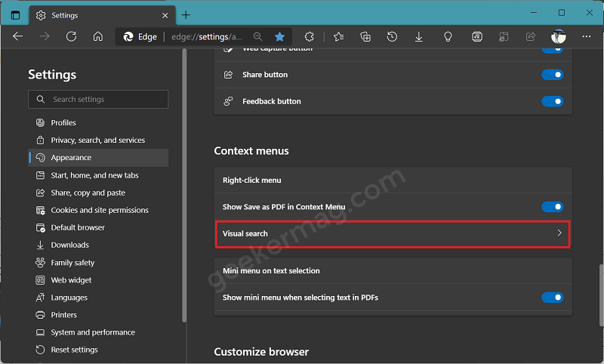This screenshot has width=604, height=364.
Task: Expand Visual search chevron
Action: click(x=559, y=233)
